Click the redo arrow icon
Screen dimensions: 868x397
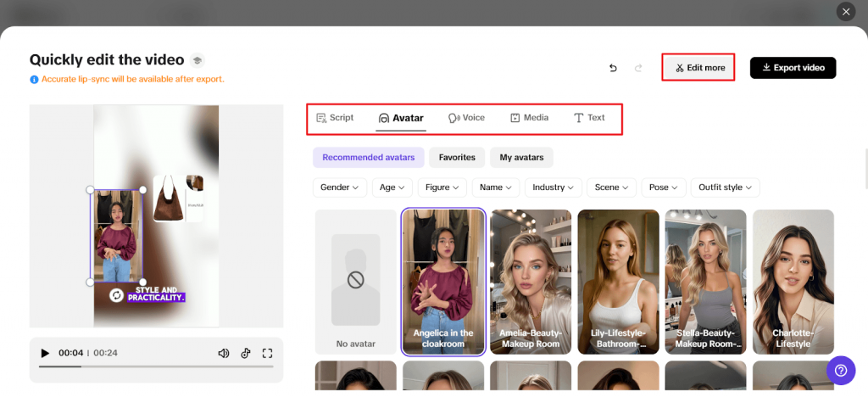tap(638, 68)
